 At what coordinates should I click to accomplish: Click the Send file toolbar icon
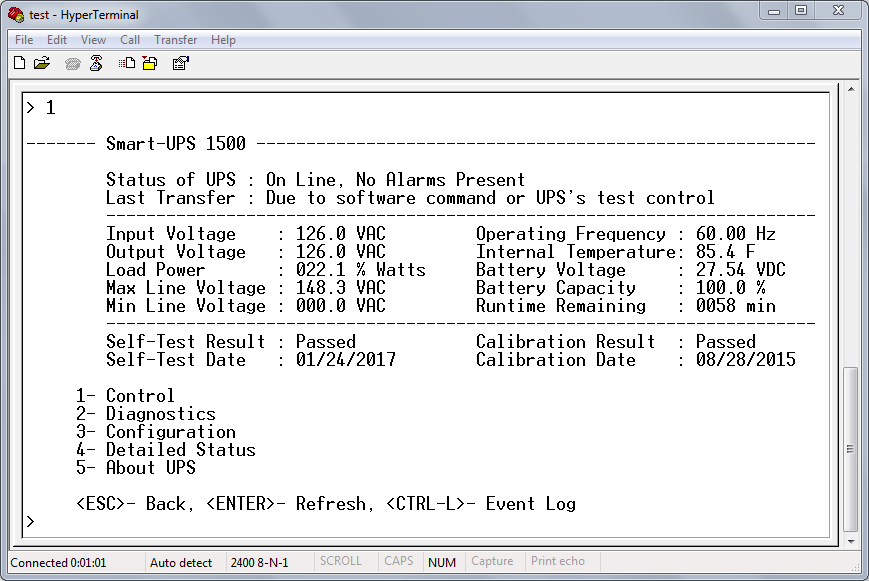click(126, 63)
